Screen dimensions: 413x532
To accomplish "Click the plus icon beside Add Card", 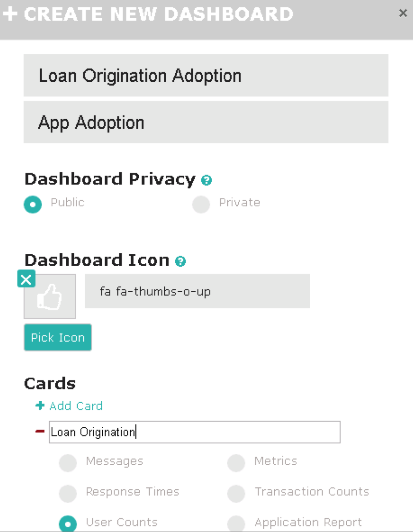I will pos(40,406).
